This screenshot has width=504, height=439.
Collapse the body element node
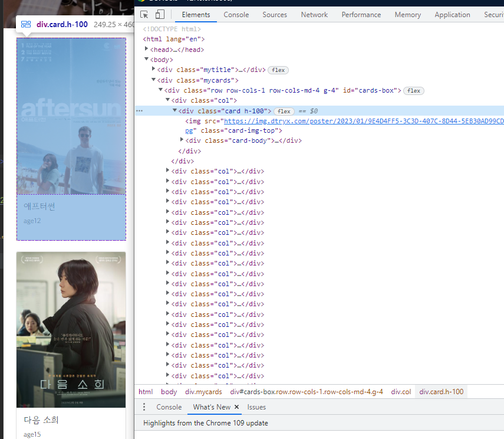(x=147, y=59)
